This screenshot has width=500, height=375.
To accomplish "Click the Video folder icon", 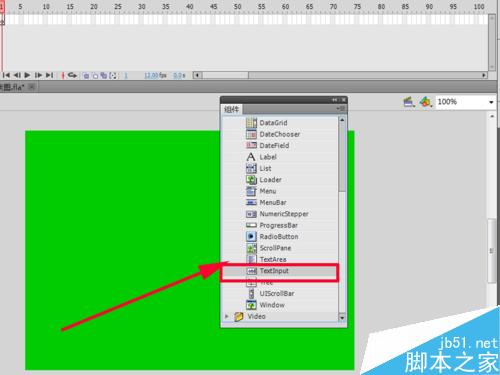I will (x=239, y=316).
